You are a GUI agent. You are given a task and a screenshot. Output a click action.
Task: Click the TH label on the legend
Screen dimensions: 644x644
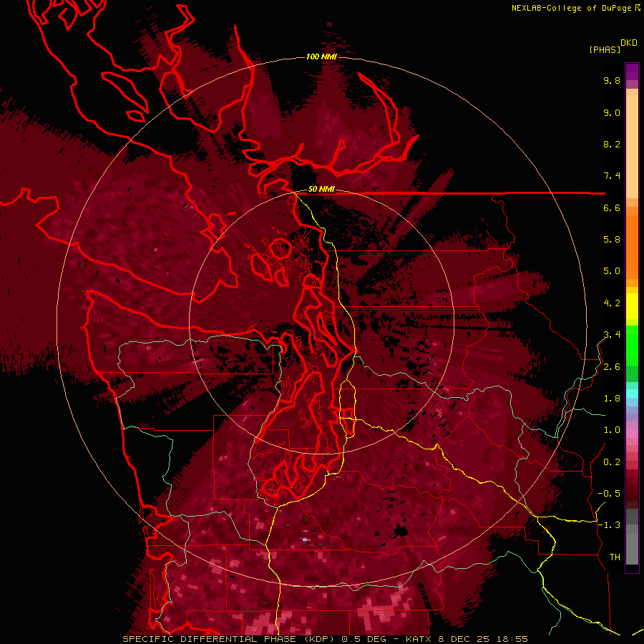[x=615, y=557]
